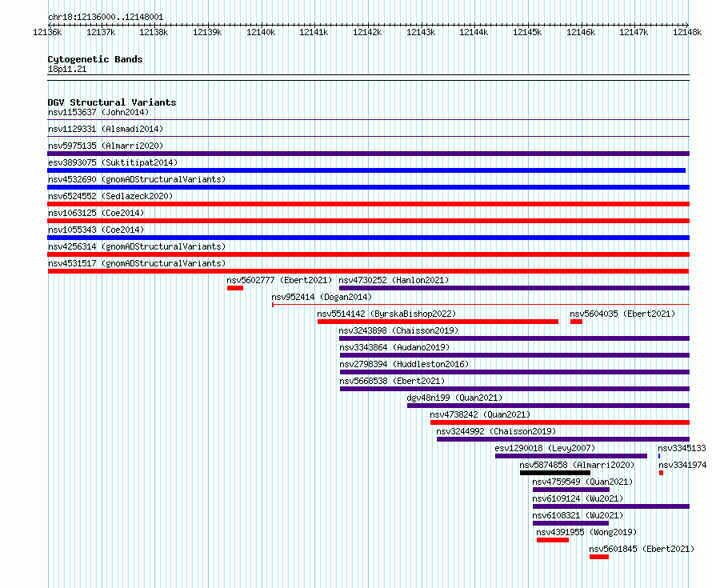The height and width of the screenshot is (588, 712).
Task: Click the 12144k ruler position
Action: pos(474,32)
